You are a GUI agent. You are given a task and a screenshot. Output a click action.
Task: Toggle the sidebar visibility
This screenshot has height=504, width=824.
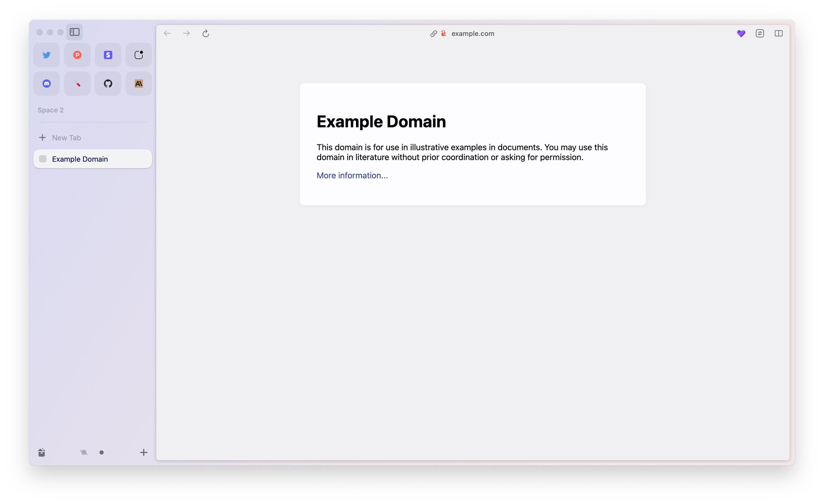74,32
